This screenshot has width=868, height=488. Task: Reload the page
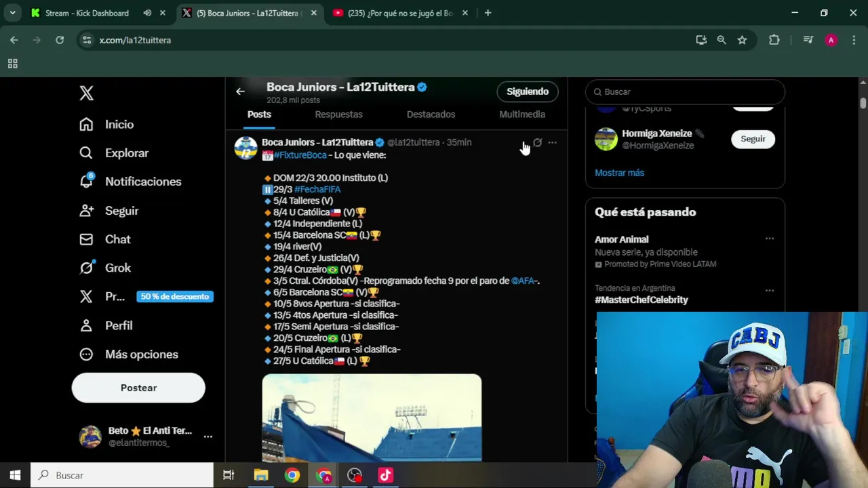[60, 40]
